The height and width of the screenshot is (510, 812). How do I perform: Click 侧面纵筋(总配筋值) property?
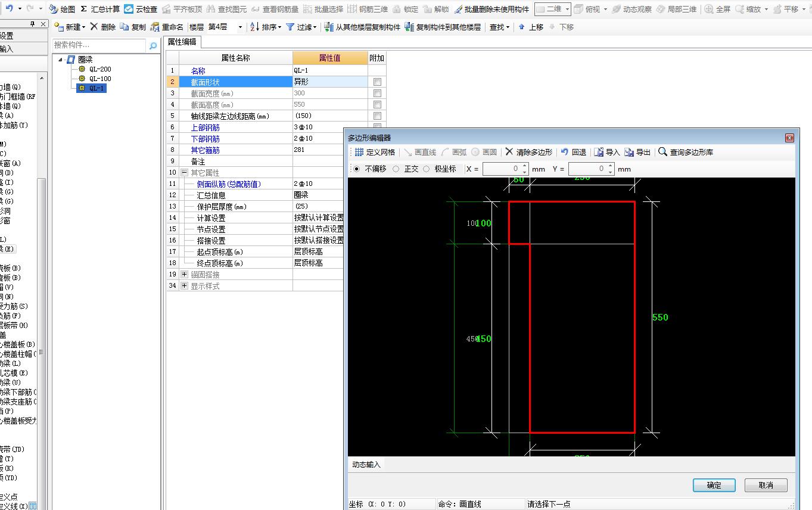(229, 184)
